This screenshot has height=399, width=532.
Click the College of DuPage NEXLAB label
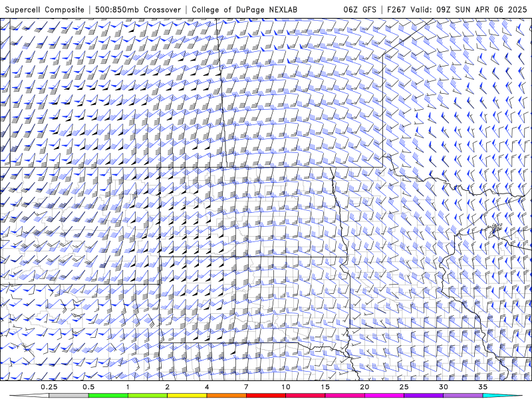pyautogui.click(x=244, y=10)
